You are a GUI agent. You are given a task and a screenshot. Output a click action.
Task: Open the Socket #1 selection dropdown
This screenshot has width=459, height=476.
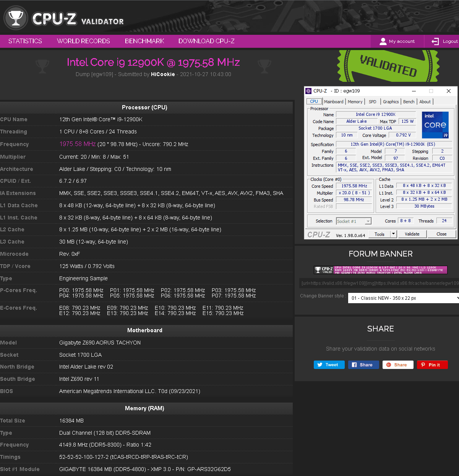(354, 221)
